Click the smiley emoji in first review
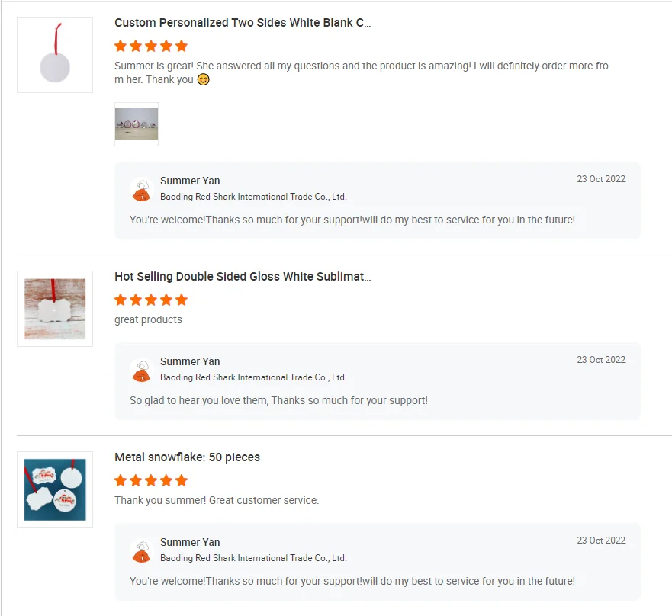672x616 pixels. tap(204, 79)
